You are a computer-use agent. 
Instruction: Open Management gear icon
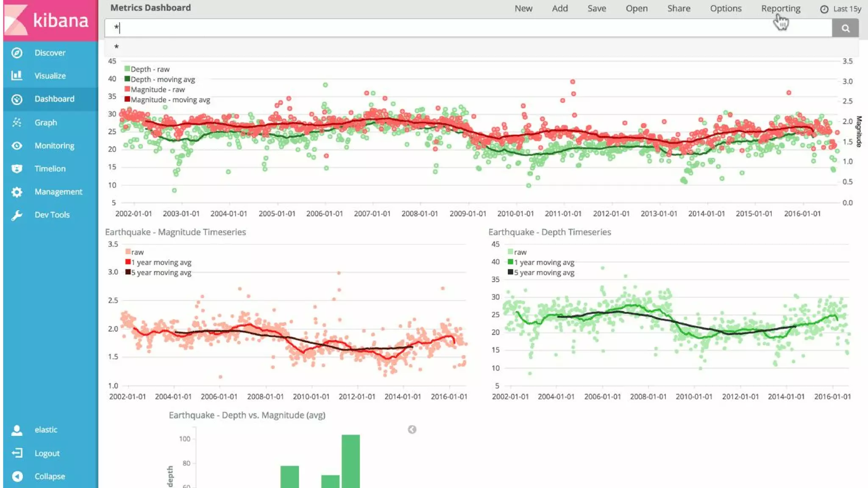[17, 192]
